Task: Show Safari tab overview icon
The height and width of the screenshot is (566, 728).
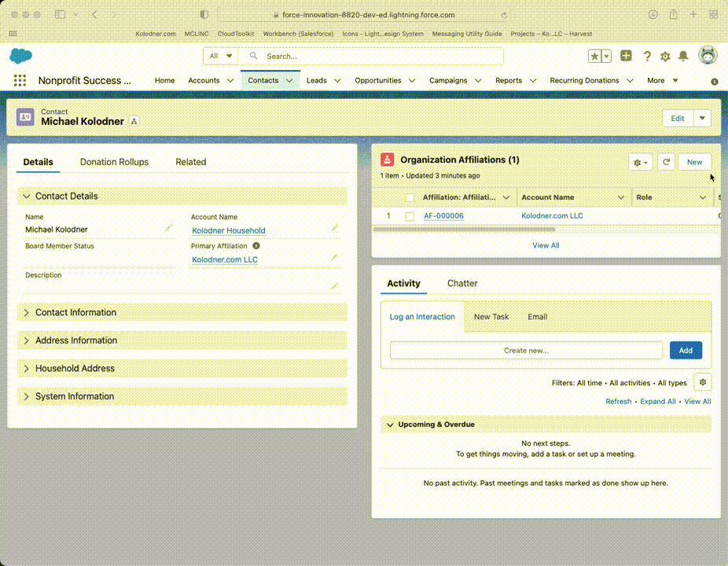Action: [714, 15]
